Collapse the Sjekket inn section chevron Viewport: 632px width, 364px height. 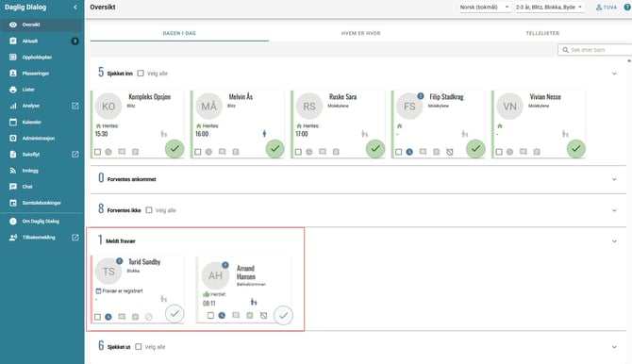pyautogui.click(x=614, y=74)
